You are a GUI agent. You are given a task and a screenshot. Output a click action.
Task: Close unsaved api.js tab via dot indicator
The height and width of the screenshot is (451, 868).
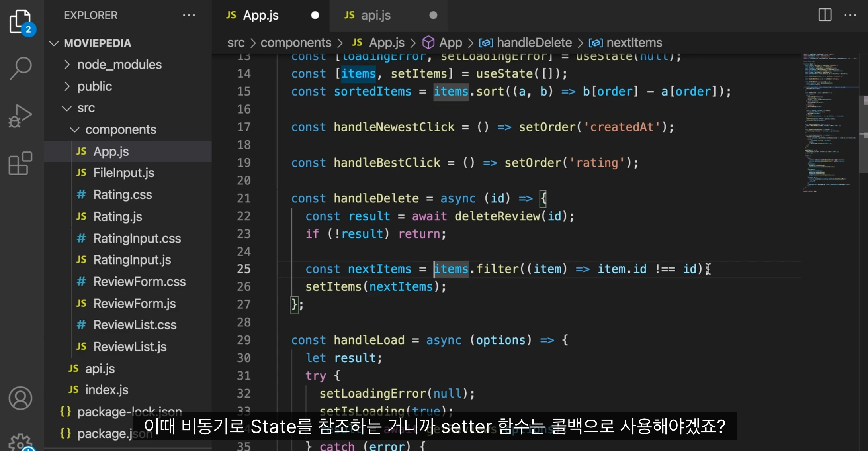(433, 15)
